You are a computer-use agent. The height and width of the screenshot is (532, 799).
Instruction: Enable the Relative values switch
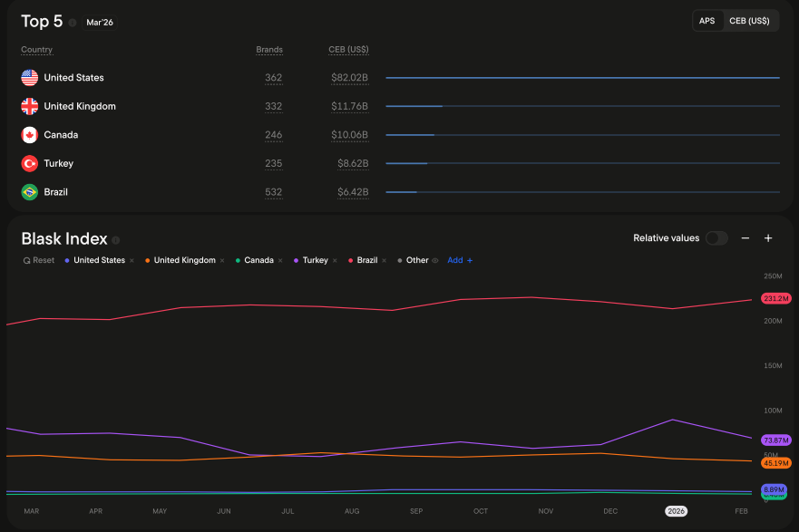click(x=716, y=238)
